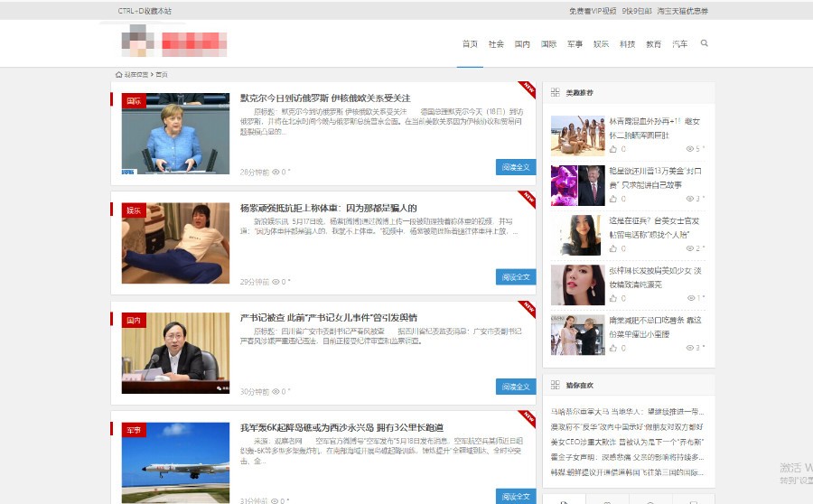Click the bomber plane article thumbnail
Viewport: 813px width, 504px height.
click(175, 462)
